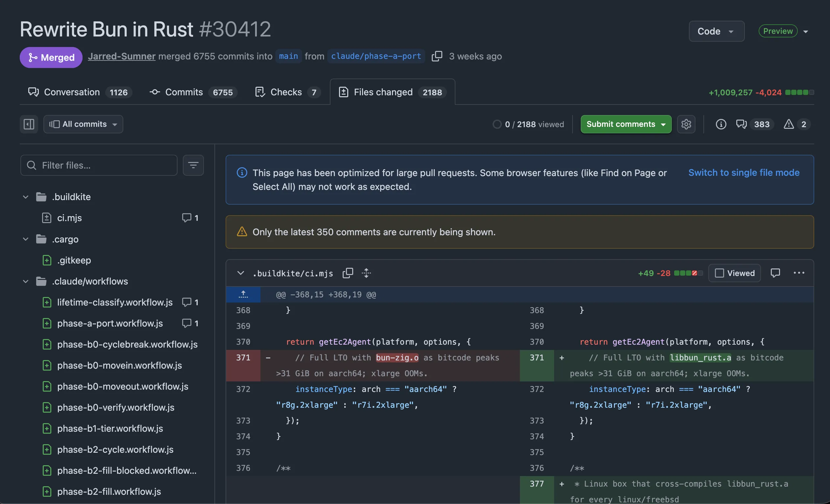Select phase-b0-movein.workflow.js file
Image resolution: width=830 pixels, height=504 pixels.
point(120,365)
